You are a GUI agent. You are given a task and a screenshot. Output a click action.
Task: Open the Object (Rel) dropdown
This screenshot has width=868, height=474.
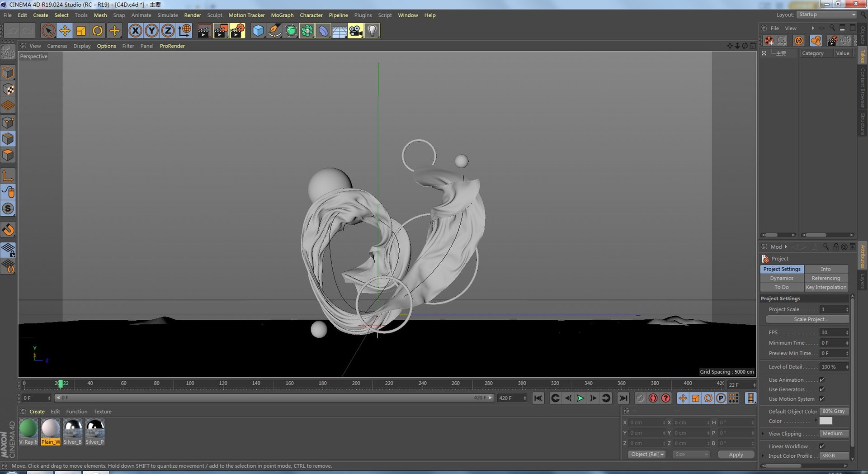[x=647, y=455]
